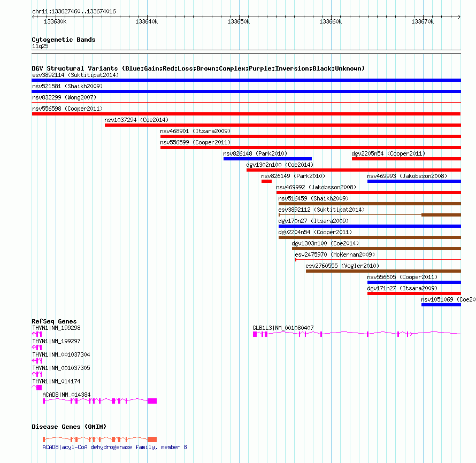Click the dgv2204n54 (Cooper2011) brown bar

pos(370,237)
